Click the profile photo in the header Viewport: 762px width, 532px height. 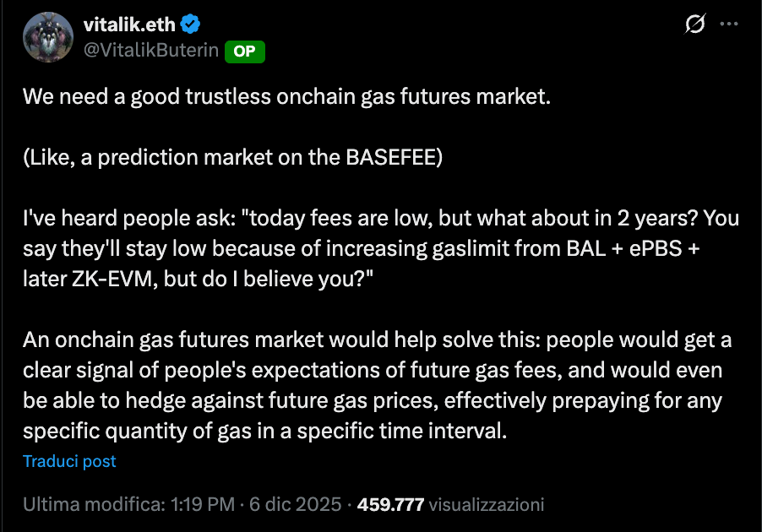(48, 37)
